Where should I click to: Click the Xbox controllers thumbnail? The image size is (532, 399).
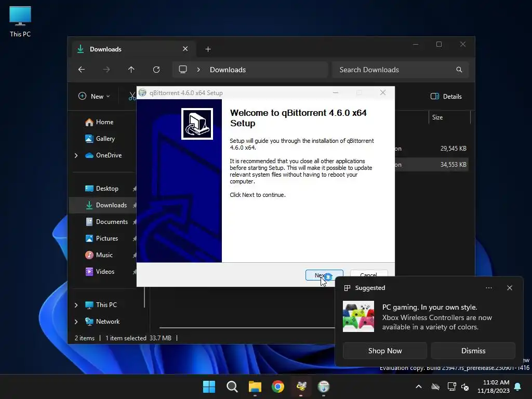tap(358, 316)
